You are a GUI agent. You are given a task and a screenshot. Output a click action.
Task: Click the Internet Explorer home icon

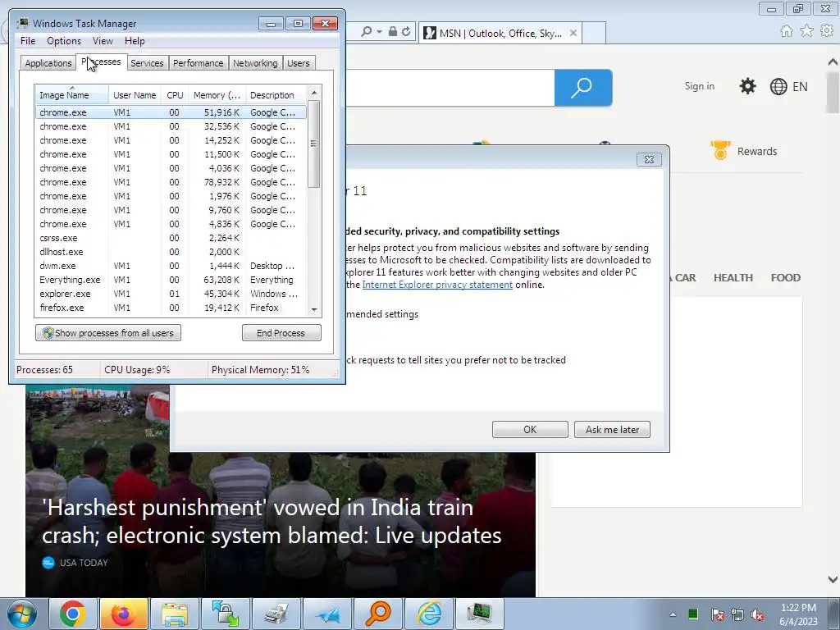pos(786,31)
